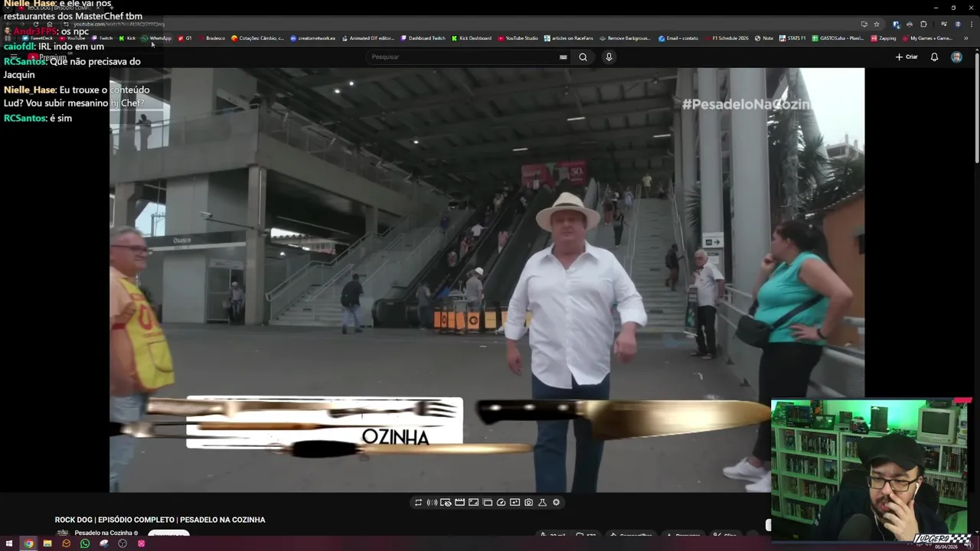Click the page vertical scrollbar

(x=976, y=107)
